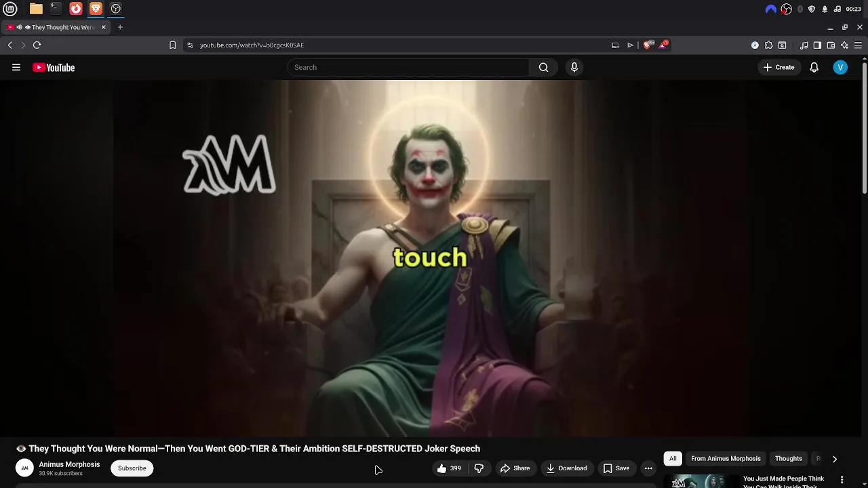Click the video title text
Viewport: 868px width, 488px height.
pos(248,449)
